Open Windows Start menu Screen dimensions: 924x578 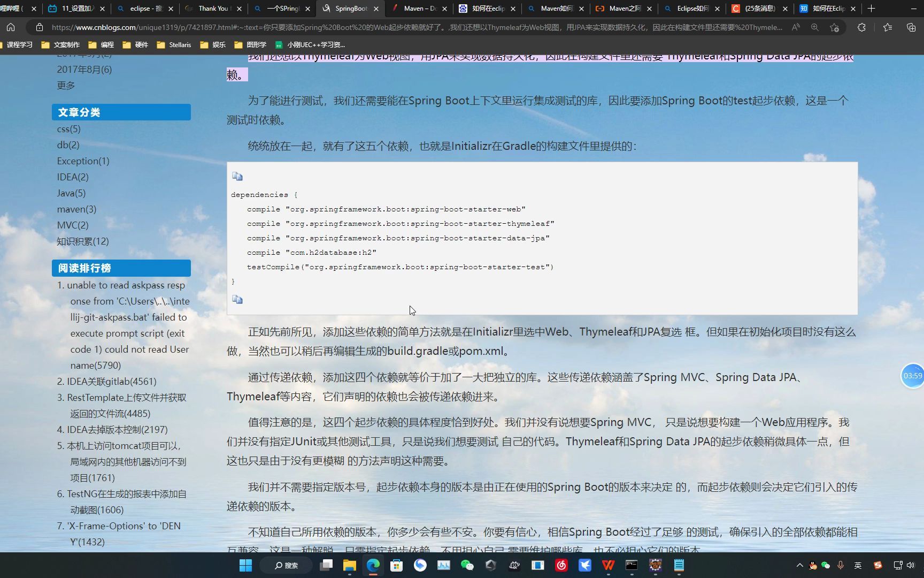245,565
